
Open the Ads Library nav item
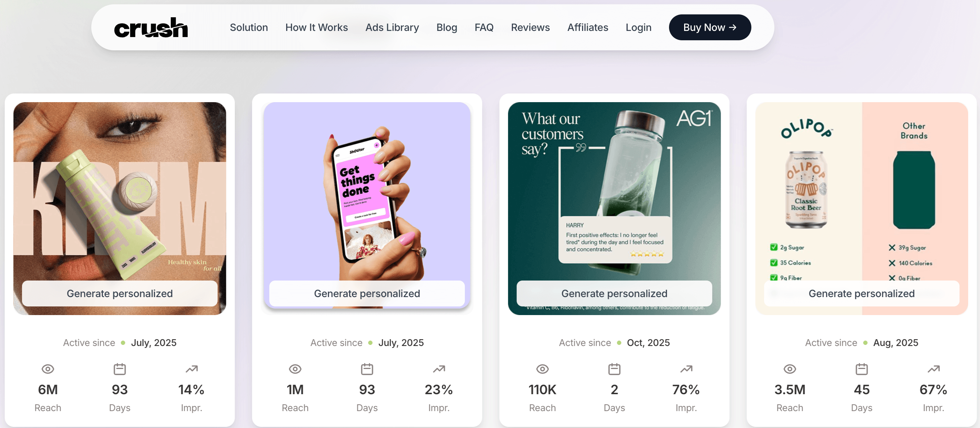[x=392, y=27]
